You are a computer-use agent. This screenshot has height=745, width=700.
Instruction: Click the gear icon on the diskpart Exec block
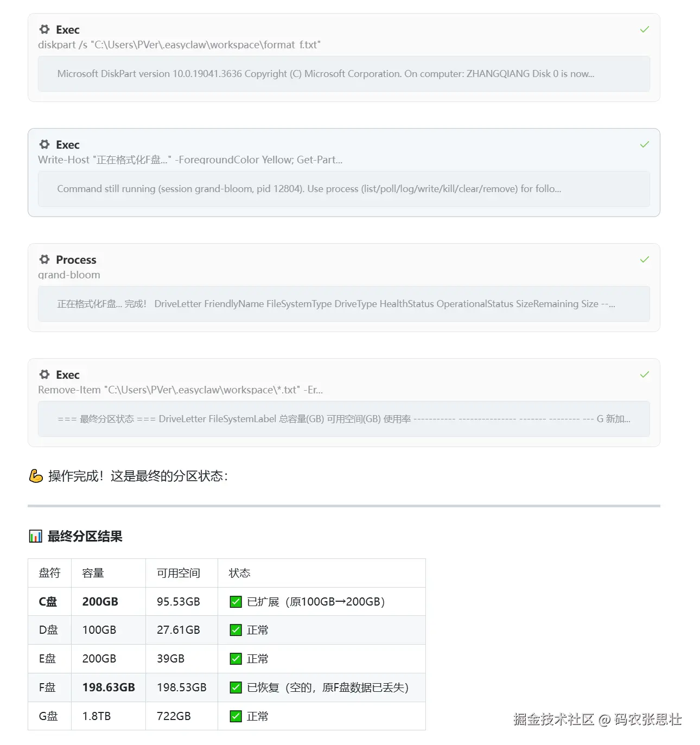click(x=44, y=29)
